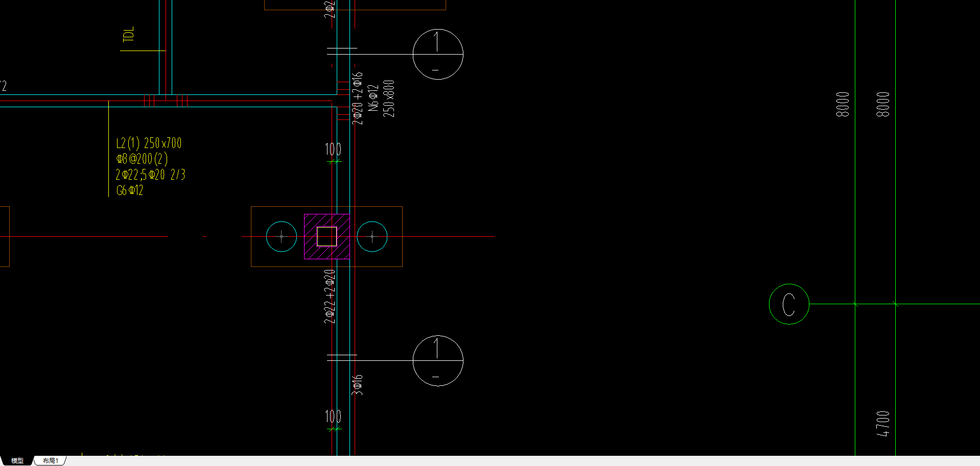The width and height of the screenshot is (980, 466).
Task: Select the L2(1) 250x700 beam label
Action: 149,143
